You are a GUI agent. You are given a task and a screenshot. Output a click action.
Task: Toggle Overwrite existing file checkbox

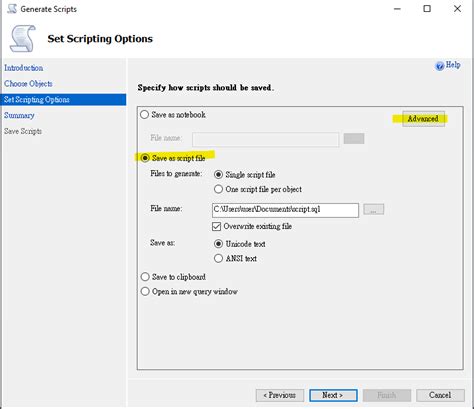coord(216,227)
